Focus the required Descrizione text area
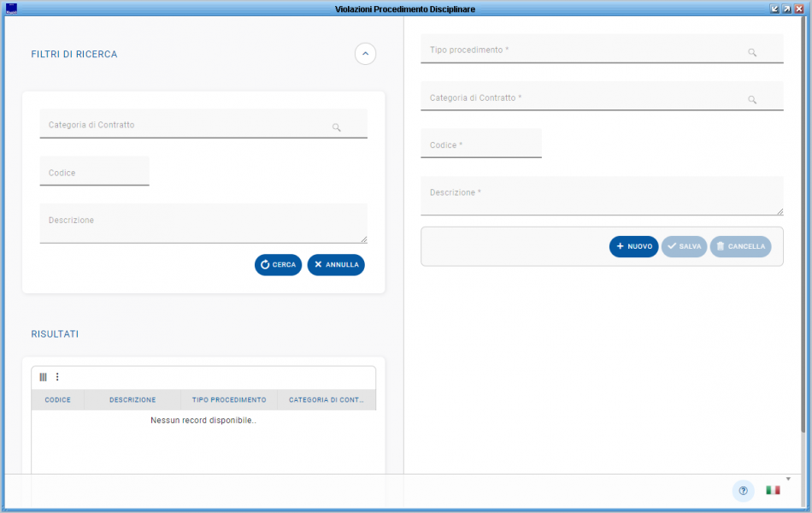This screenshot has height=513, width=812. click(602, 196)
